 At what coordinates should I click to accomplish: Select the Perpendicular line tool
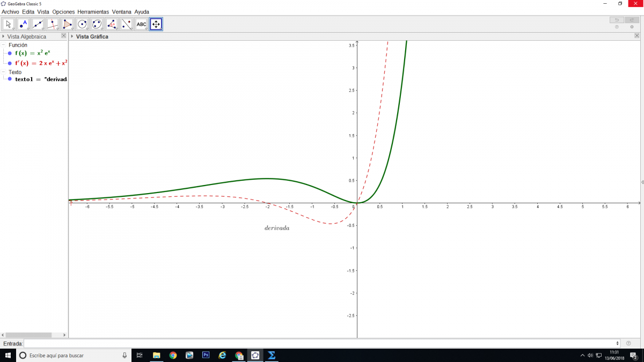coord(53,24)
